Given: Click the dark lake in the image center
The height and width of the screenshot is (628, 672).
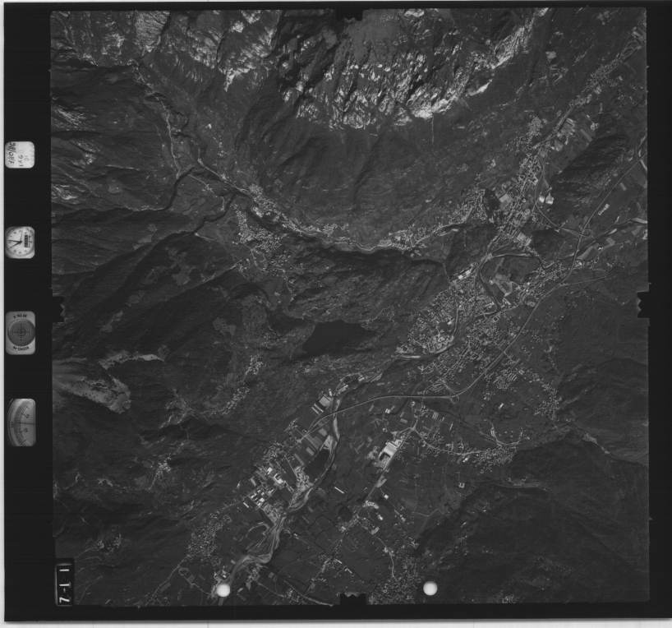Looking at the screenshot, I should click(335, 336).
